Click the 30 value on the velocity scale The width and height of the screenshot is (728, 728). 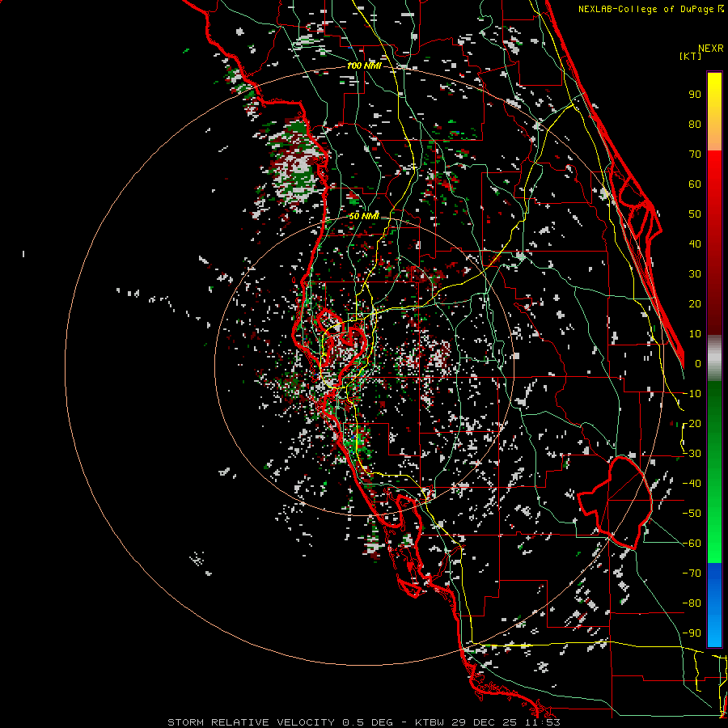pyautogui.click(x=695, y=274)
